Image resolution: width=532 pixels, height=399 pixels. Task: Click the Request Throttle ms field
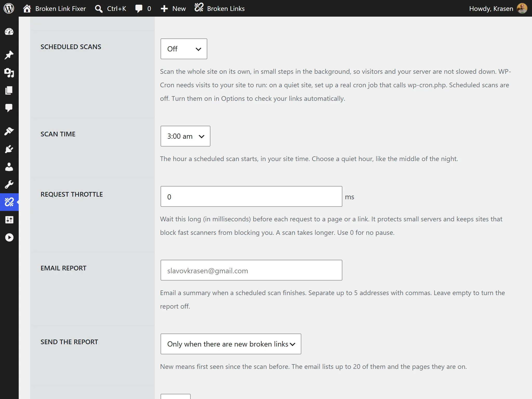click(x=251, y=196)
